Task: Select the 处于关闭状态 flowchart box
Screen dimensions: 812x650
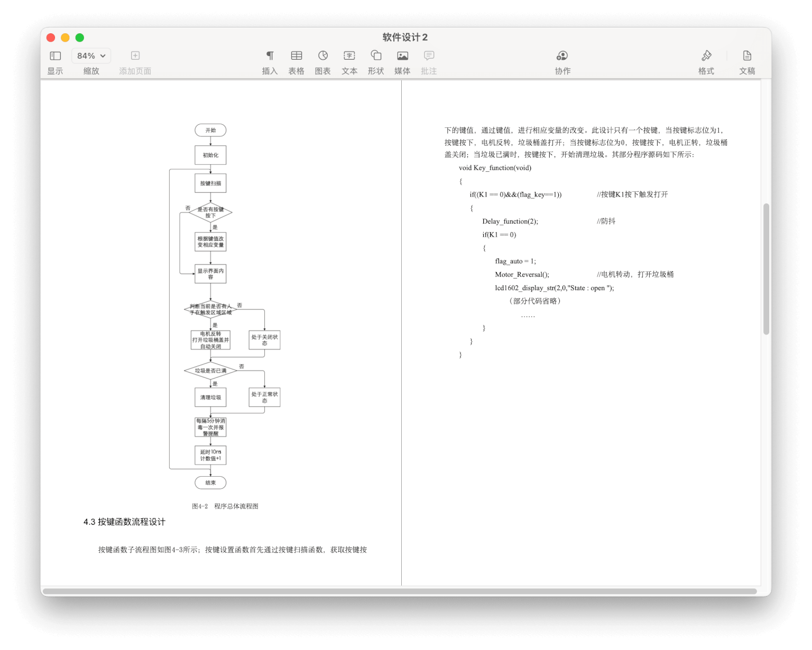Action: click(x=264, y=340)
